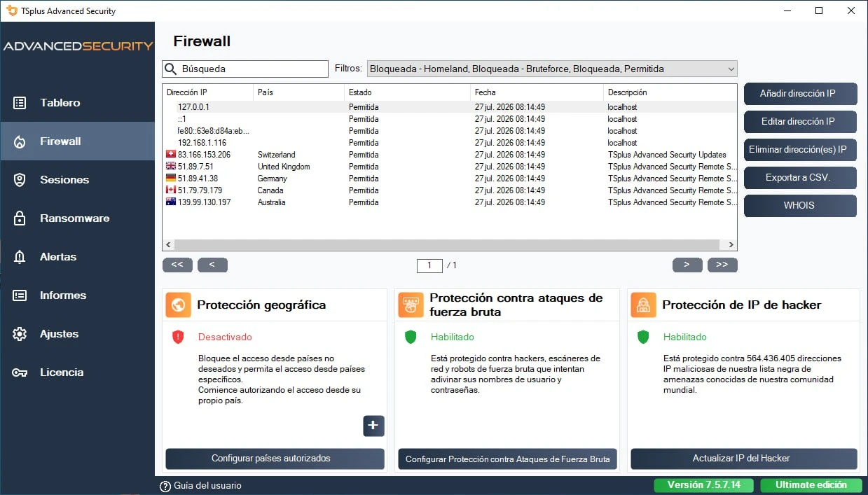Viewport: 868px width, 495px height.
Task: Sort by Descripción column header
Action: click(670, 92)
